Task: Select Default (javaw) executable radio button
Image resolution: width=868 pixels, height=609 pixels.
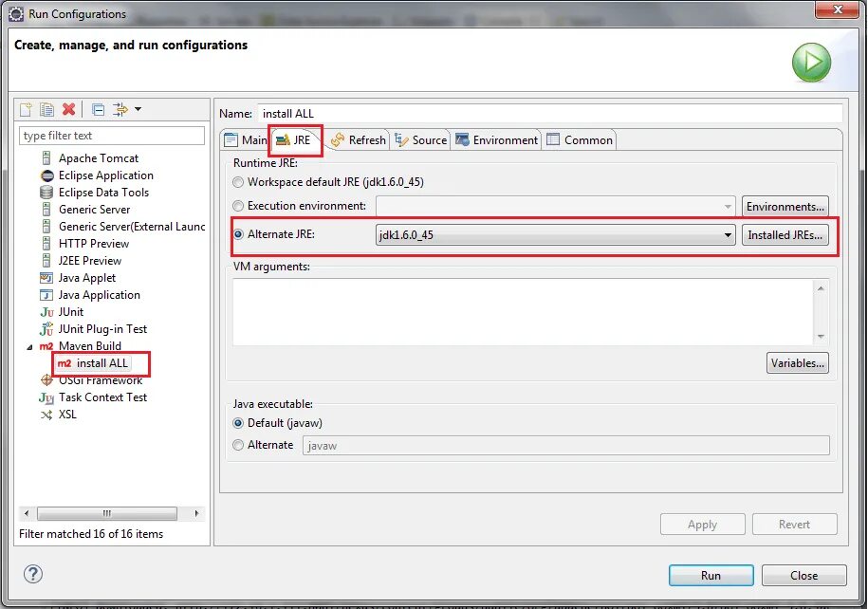Action: [238, 423]
